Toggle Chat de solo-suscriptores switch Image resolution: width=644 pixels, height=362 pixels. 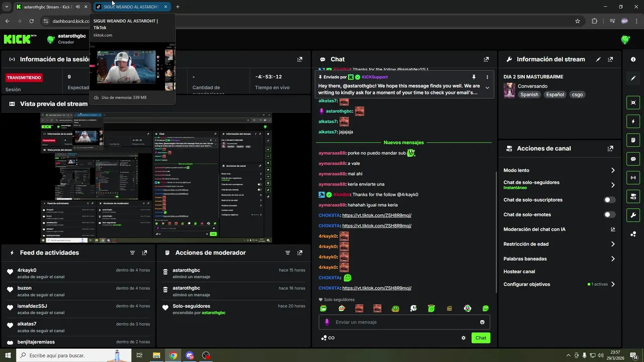[x=609, y=200]
